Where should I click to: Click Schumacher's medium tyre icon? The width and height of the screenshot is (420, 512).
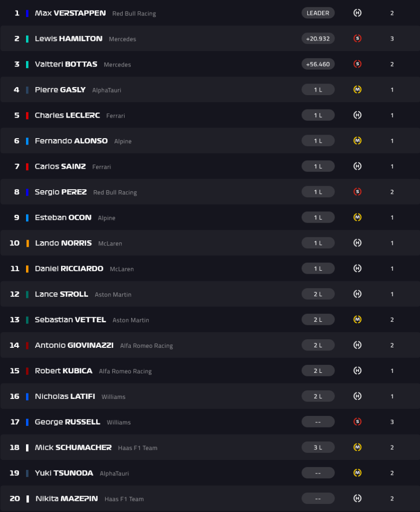coord(357,447)
